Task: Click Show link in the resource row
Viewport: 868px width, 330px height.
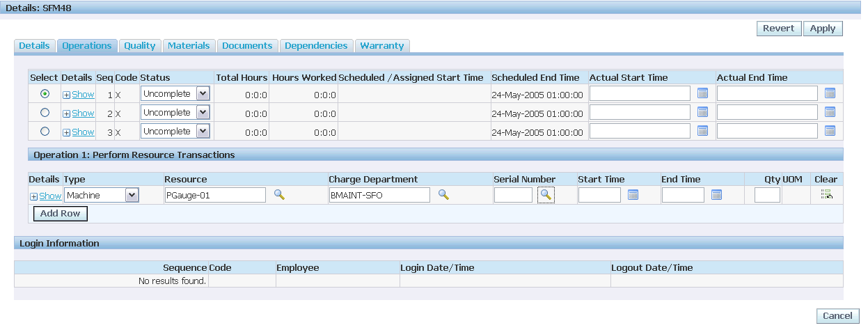Action: (x=50, y=196)
